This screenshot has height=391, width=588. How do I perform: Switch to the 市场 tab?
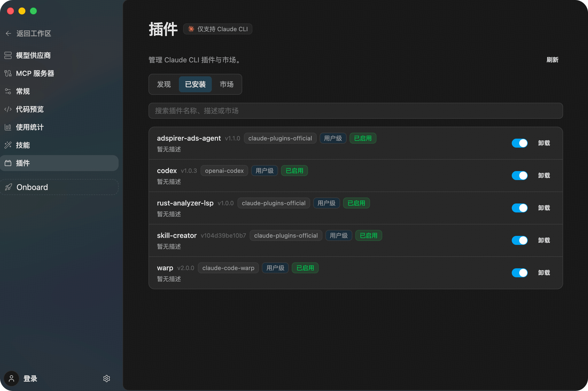point(226,84)
